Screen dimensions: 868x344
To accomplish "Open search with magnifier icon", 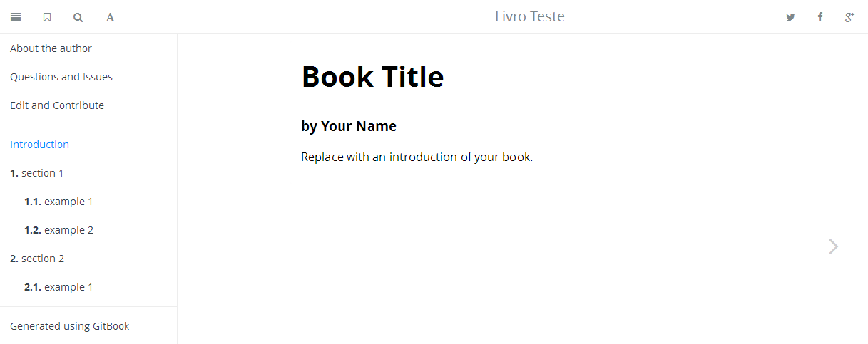I will pyautogui.click(x=78, y=17).
